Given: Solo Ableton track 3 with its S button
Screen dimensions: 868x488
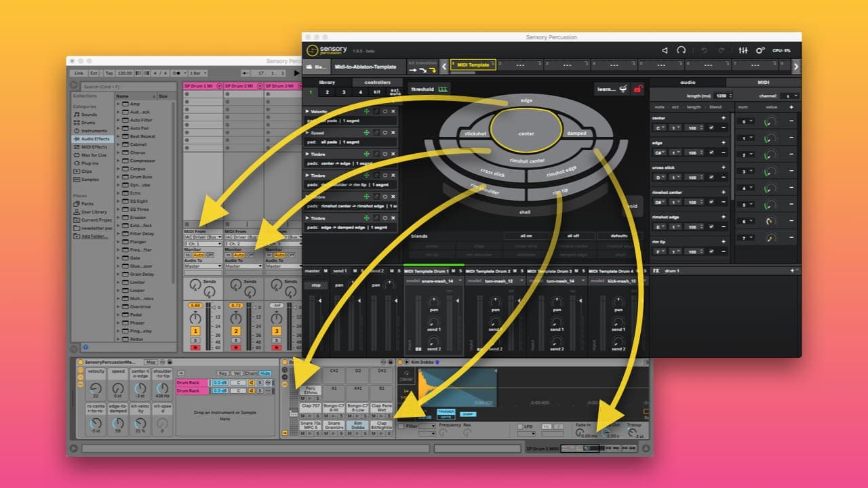Looking at the screenshot, I should pos(277,340).
